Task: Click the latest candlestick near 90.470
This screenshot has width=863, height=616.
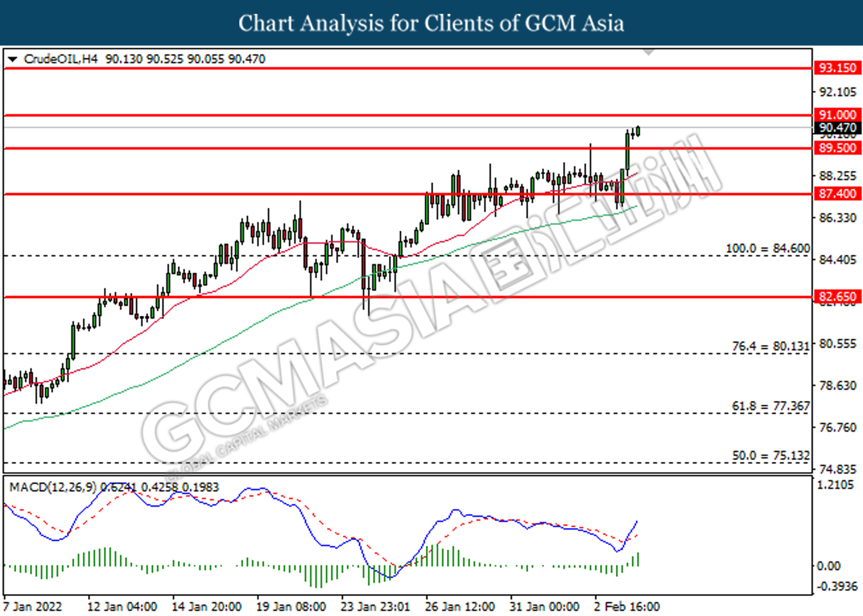Action: click(637, 131)
